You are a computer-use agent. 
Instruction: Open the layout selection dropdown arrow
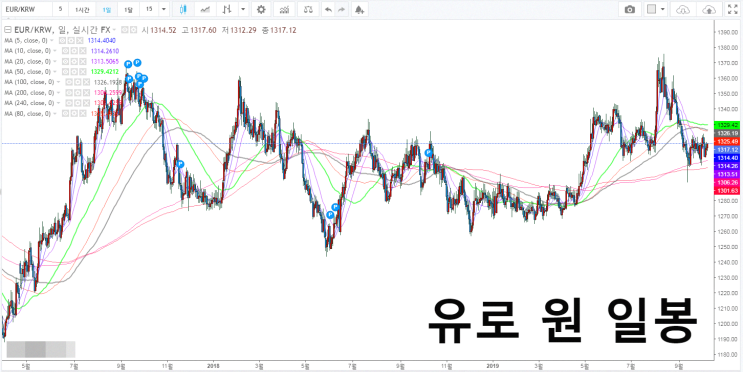(662, 9)
